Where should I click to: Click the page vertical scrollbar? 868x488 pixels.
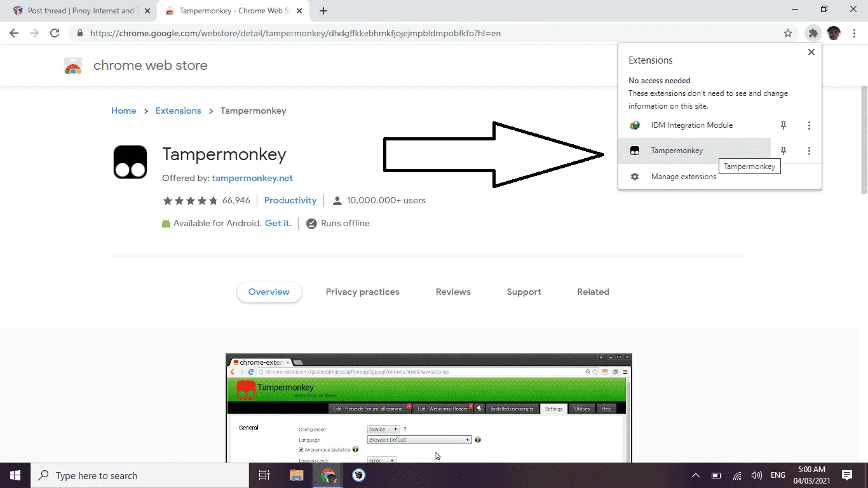coord(864,140)
